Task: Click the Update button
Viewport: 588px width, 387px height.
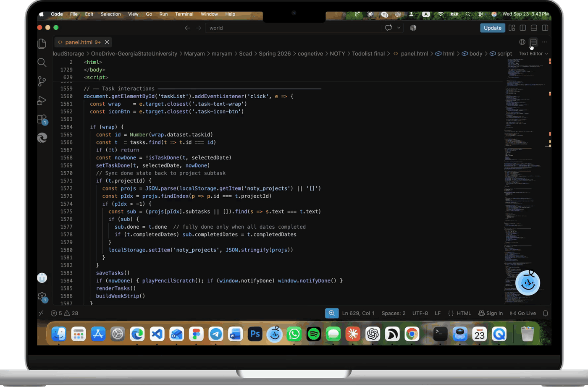Action: click(x=492, y=28)
